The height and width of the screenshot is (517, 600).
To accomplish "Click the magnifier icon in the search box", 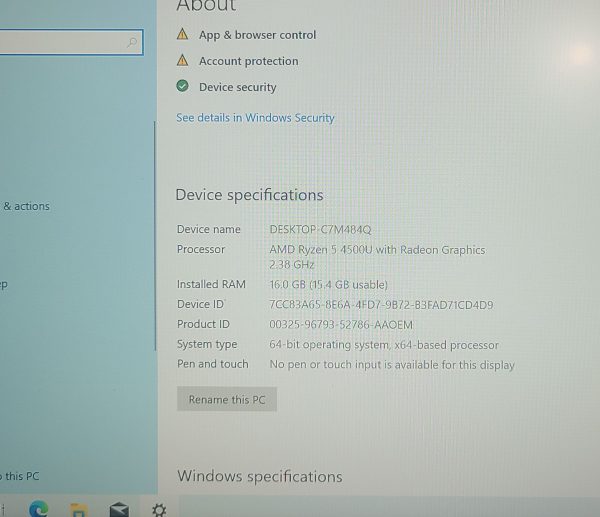I will [131, 43].
